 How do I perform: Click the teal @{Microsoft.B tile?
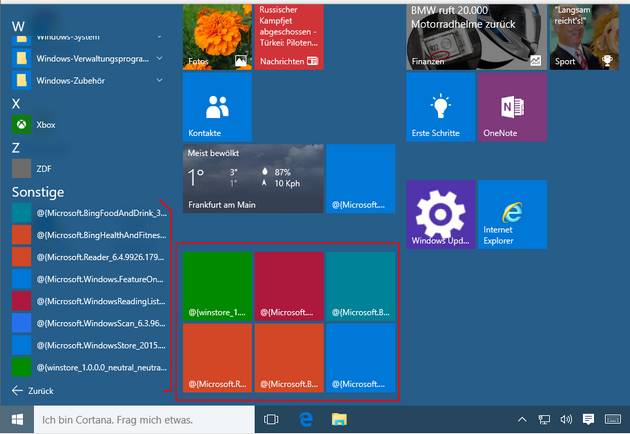360,286
